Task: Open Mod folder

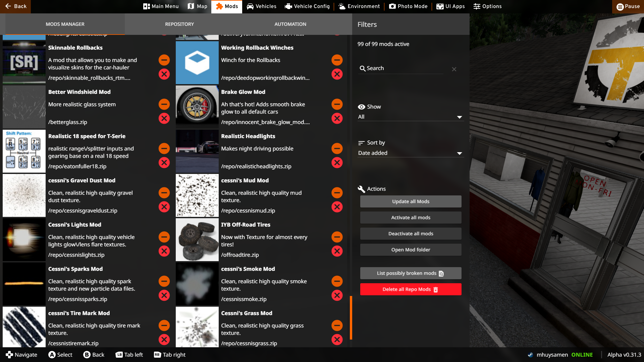Action: pos(411,250)
